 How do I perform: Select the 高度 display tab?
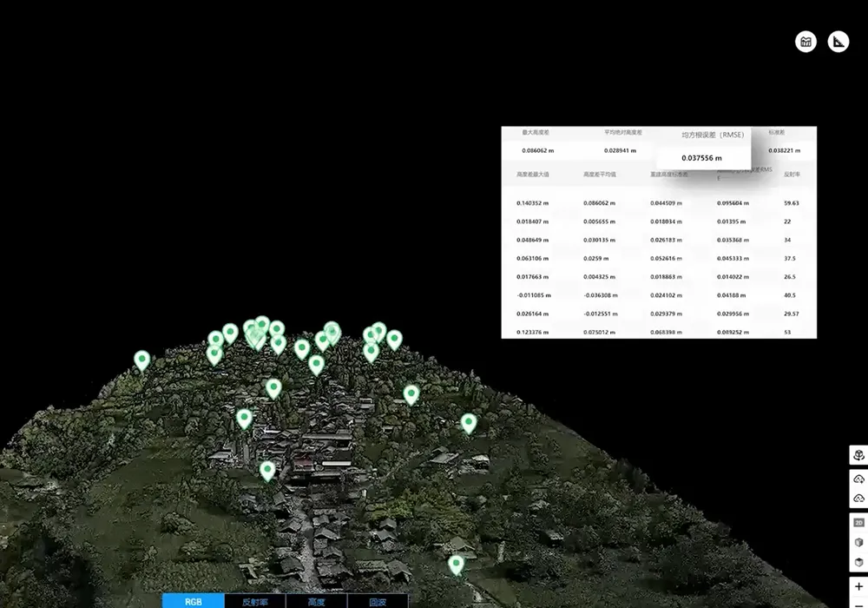(317, 601)
